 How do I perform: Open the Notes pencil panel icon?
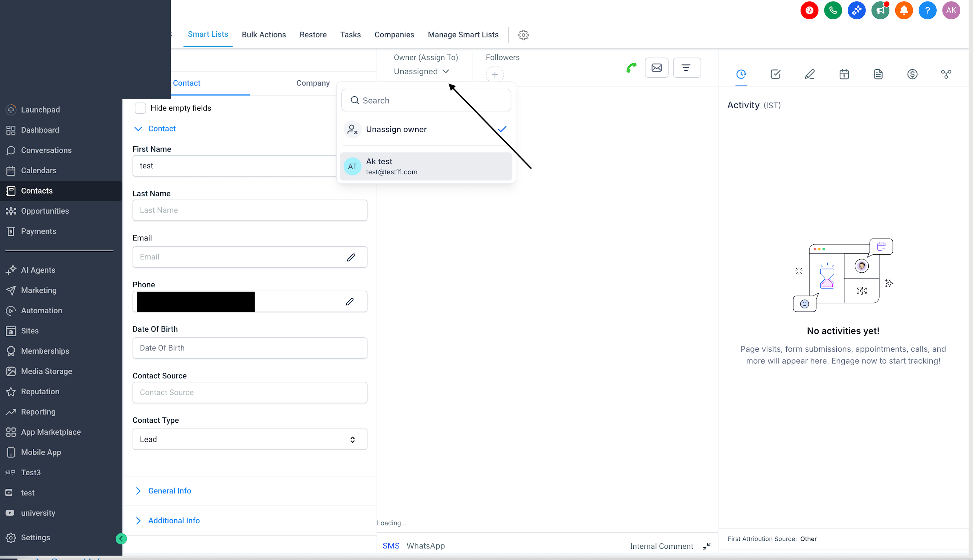810,74
